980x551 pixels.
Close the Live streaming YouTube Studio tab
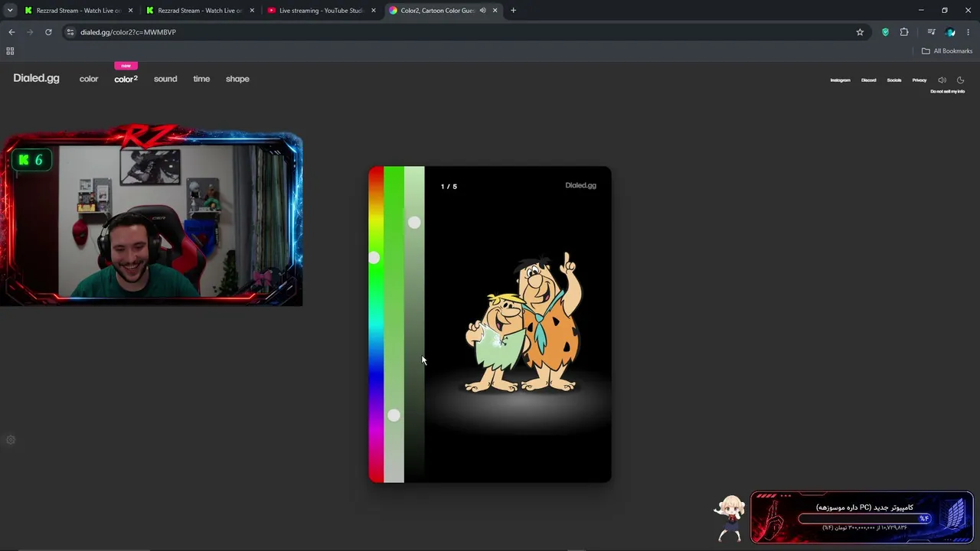point(374,11)
